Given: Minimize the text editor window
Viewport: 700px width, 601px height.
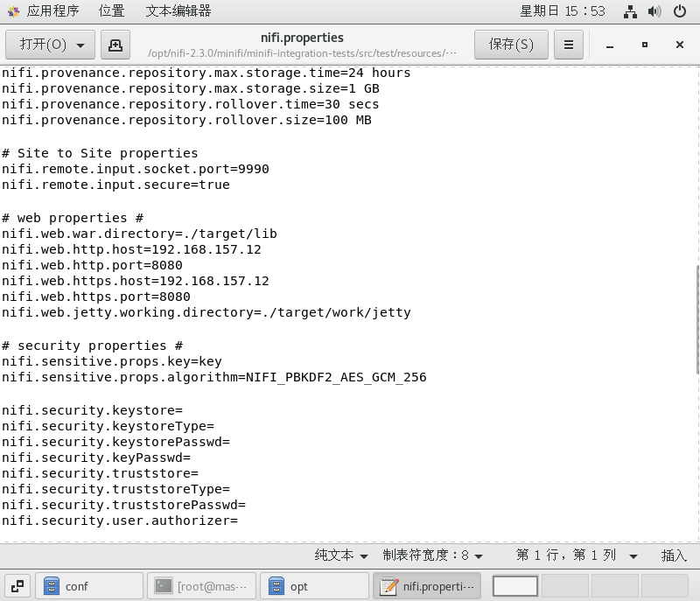Looking at the screenshot, I should 610,45.
